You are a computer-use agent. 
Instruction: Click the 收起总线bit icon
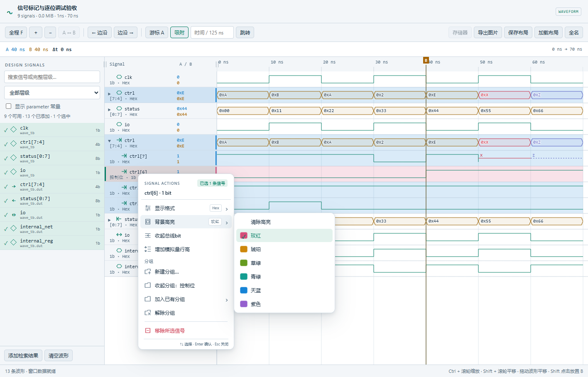click(147, 235)
